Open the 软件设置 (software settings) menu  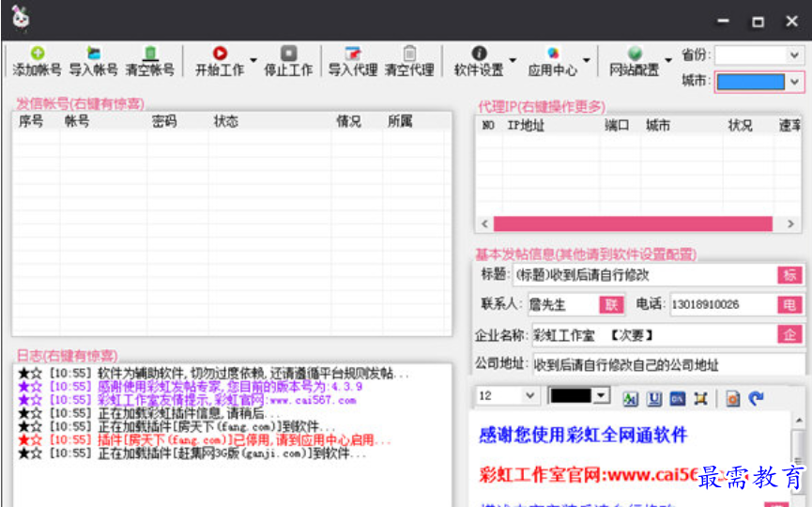click(479, 62)
